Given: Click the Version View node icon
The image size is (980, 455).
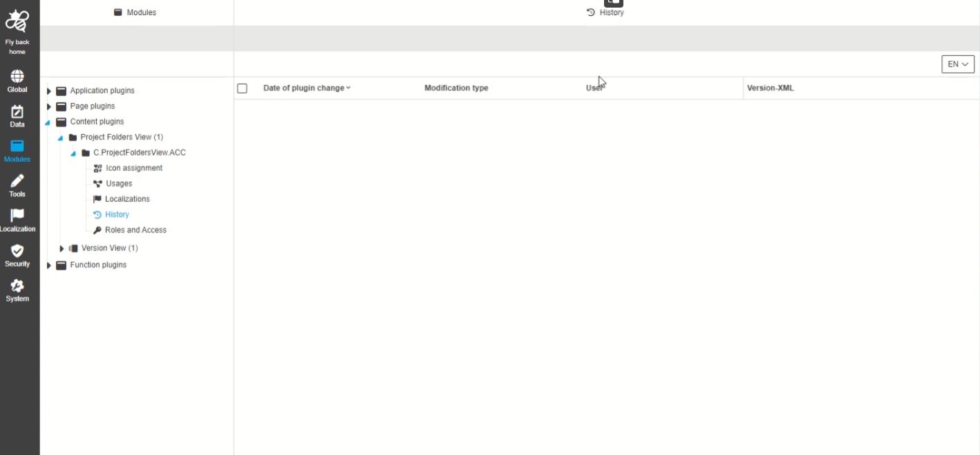Looking at the screenshot, I should point(73,248).
